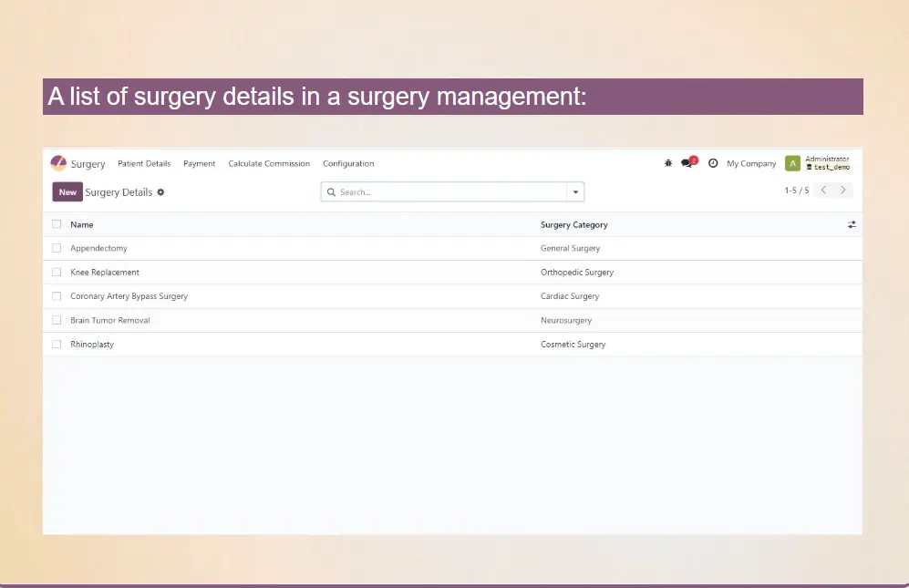Open column settings adjust icon
Screen dimensions: 909x588
[x=852, y=224]
